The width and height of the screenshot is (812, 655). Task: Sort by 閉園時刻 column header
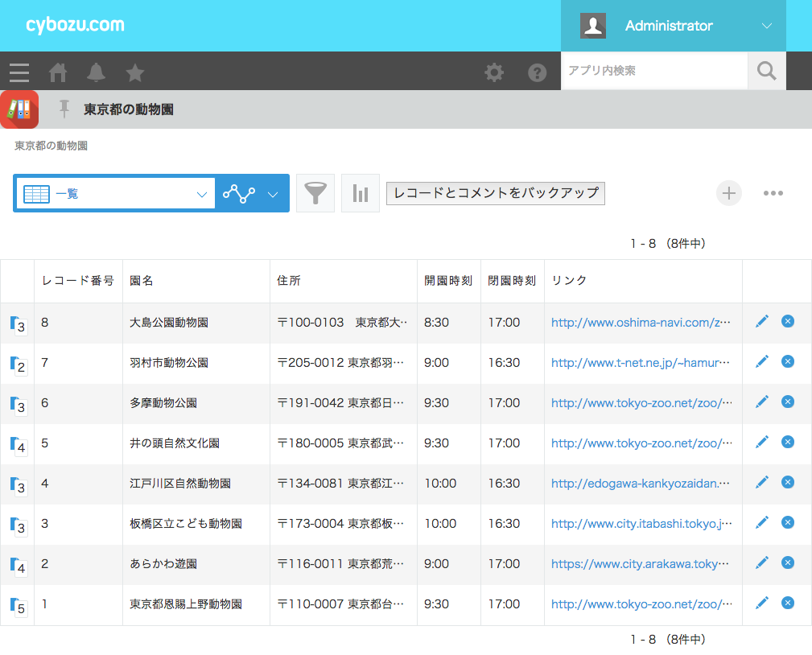(512, 281)
